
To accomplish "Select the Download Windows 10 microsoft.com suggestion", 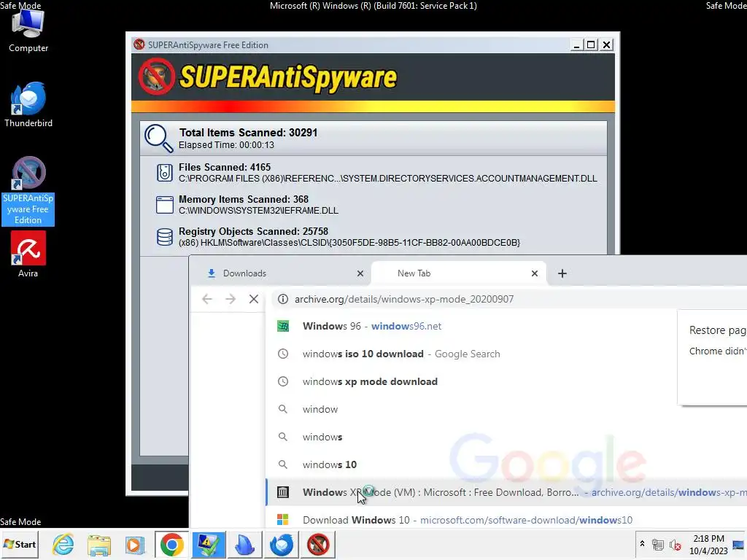I will (506, 520).
